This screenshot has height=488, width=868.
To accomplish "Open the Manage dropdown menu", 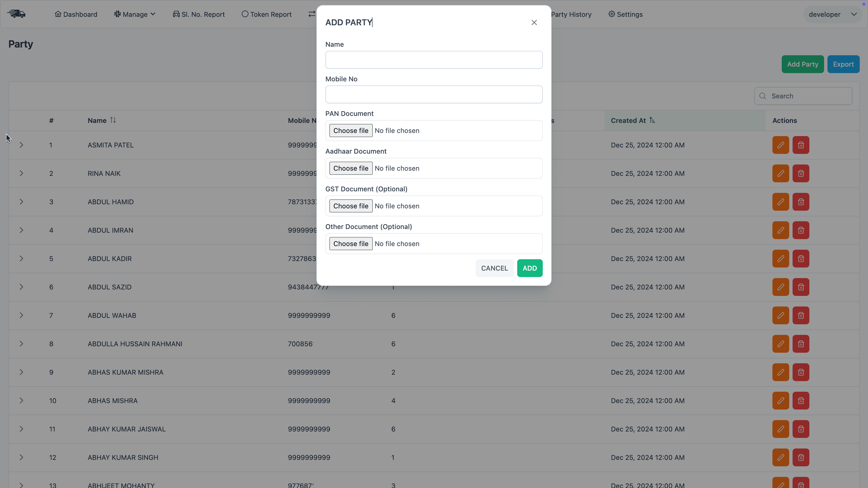I will tap(135, 14).
